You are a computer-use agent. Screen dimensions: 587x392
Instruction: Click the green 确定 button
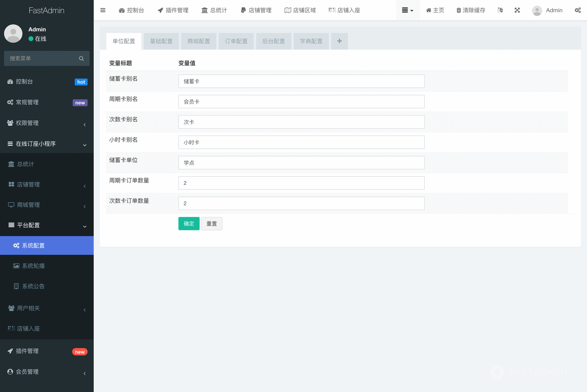(x=189, y=224)
